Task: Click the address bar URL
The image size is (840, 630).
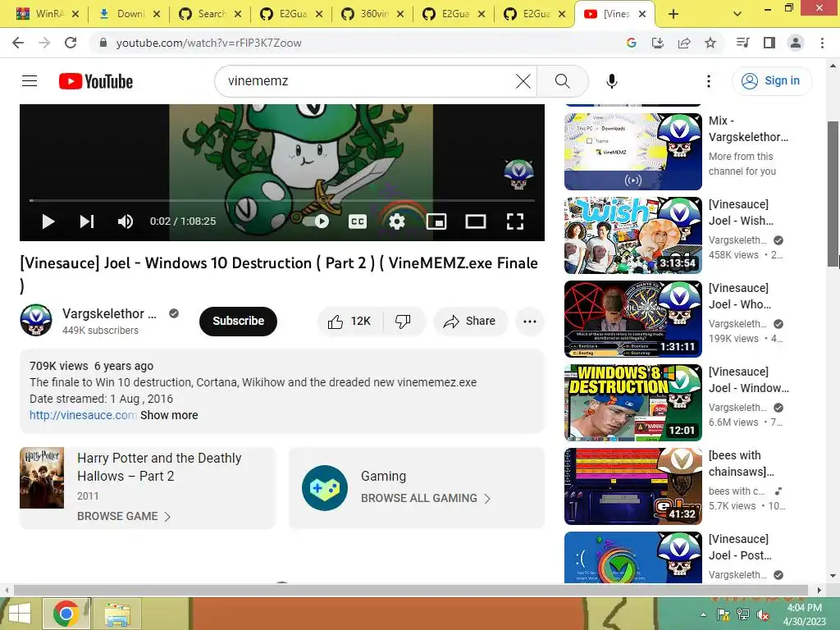Action: [208, 43]
